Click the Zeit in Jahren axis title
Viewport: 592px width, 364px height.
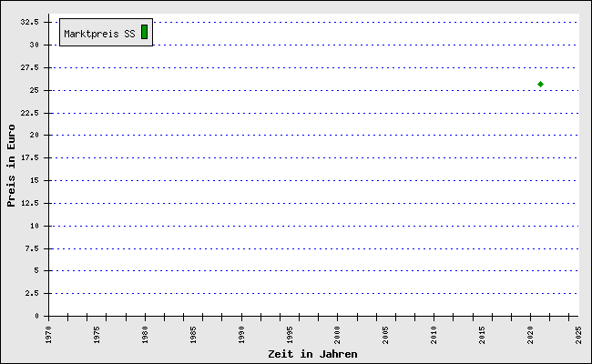click(x=312, y=354)
